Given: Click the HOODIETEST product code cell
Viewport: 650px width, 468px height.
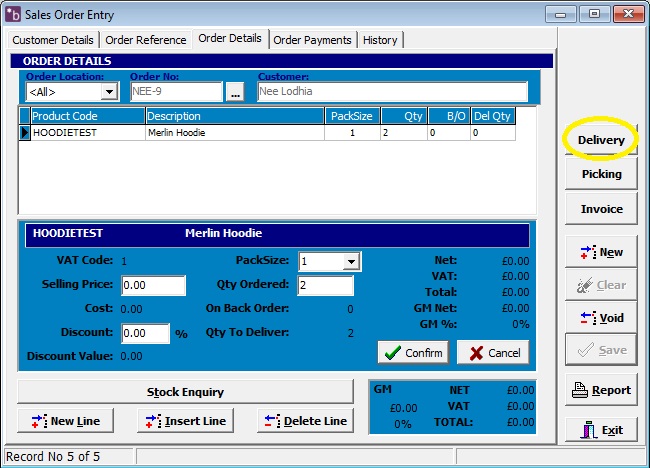Looking at the screenshot, I should click(x=87, y=133).
